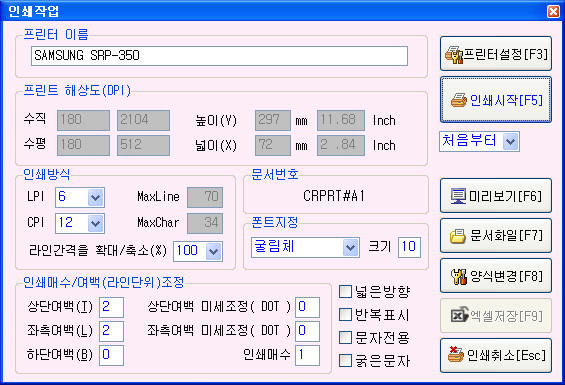The image size is (565, 385).
Task: Close the 인쇄작업 dialog window
Action: (553, 12)
